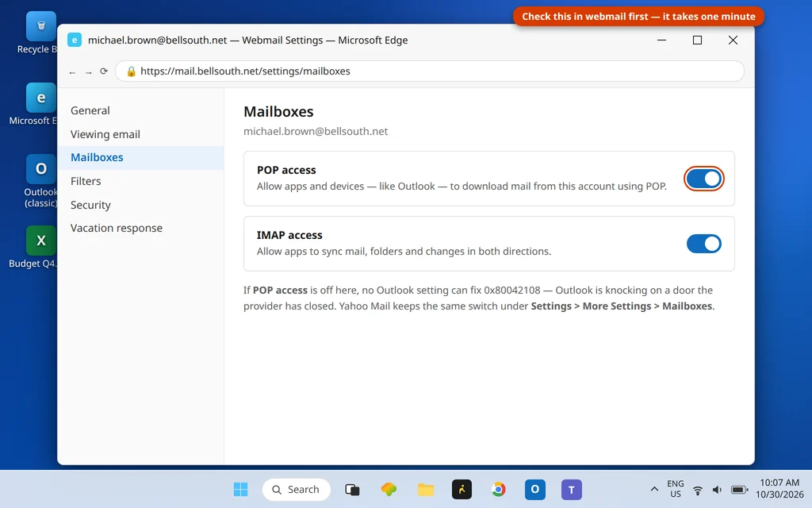Open Task View from the taskbar

pos(352,489)
